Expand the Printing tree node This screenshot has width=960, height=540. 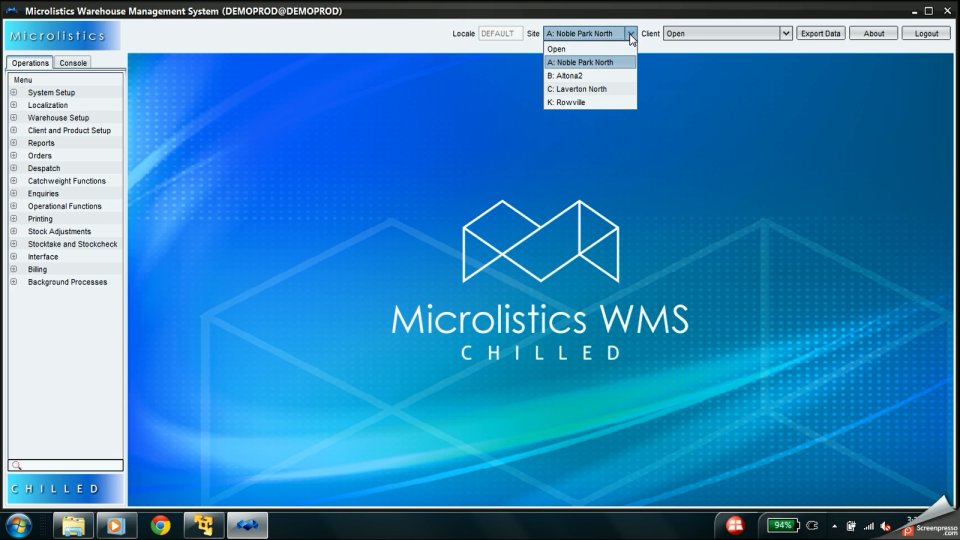point(13,219)
